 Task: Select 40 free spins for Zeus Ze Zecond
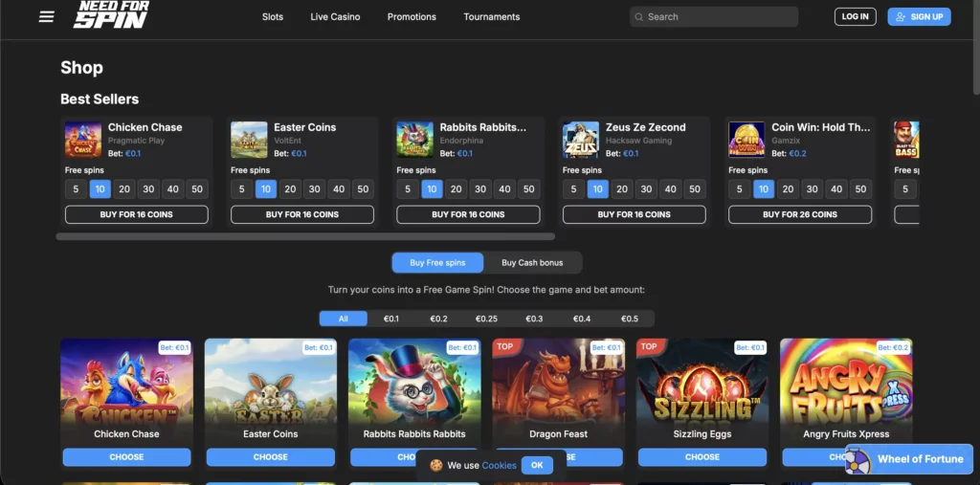point(671,189)
